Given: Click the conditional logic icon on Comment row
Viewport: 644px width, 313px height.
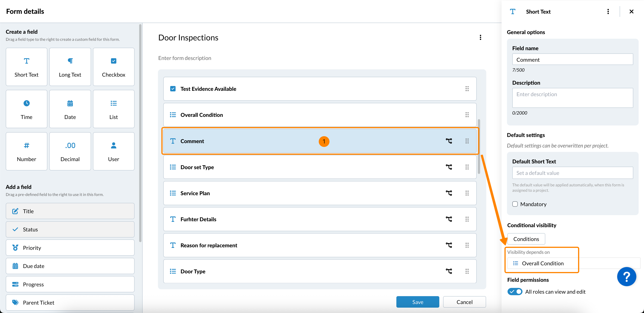Looking at the screenshot, I should point(449,141).
